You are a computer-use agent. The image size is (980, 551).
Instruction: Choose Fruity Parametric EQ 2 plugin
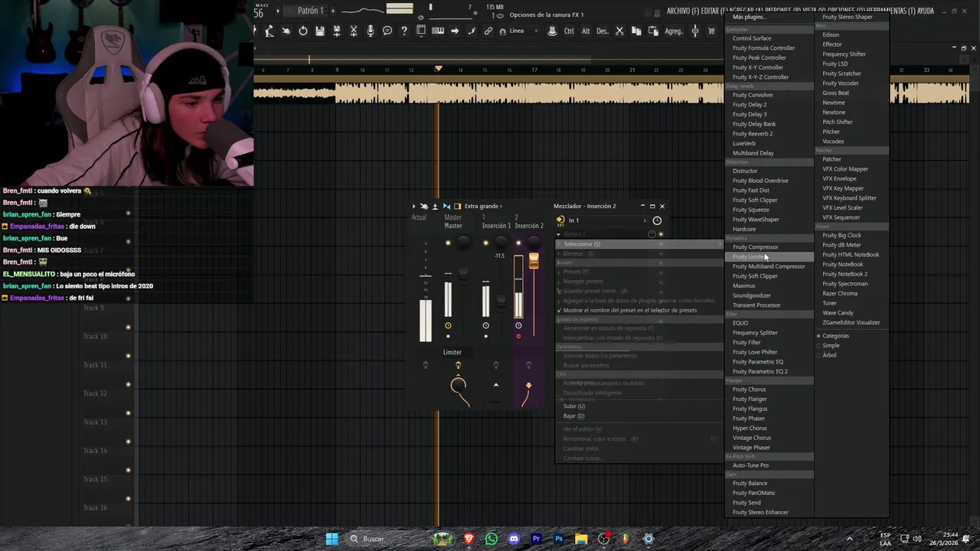759,371
